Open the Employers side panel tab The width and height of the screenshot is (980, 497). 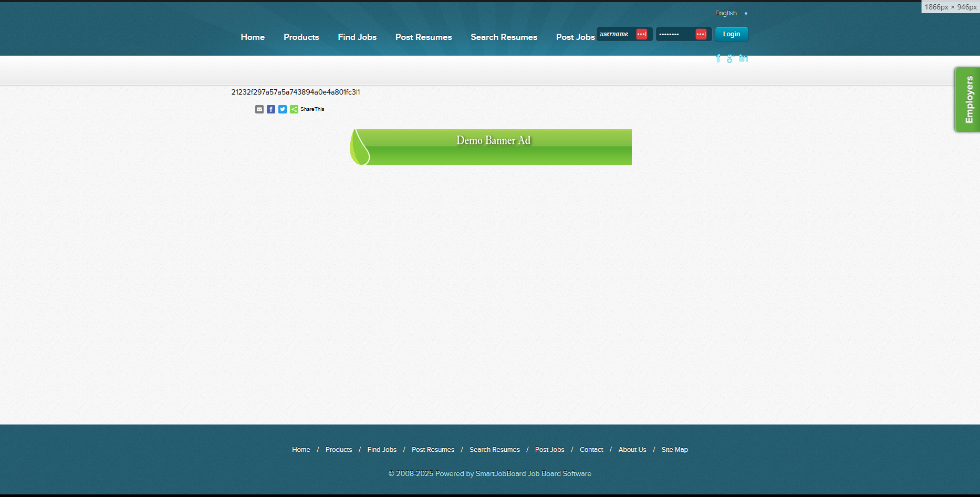(x=967, y=99)
